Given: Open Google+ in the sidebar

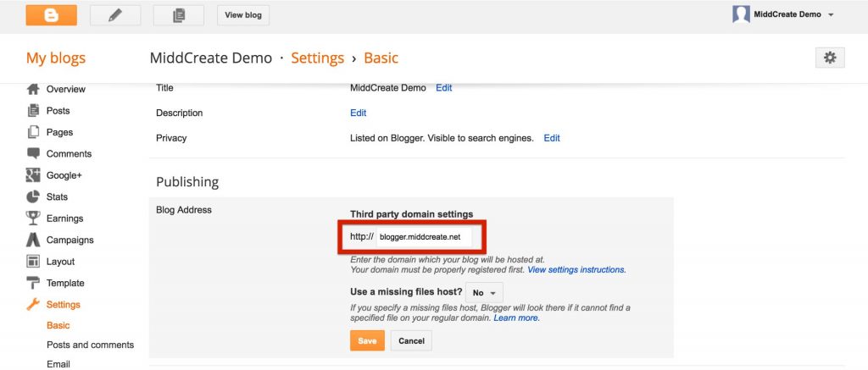Looking at the screenshot, I should click(x=64, y=175).
